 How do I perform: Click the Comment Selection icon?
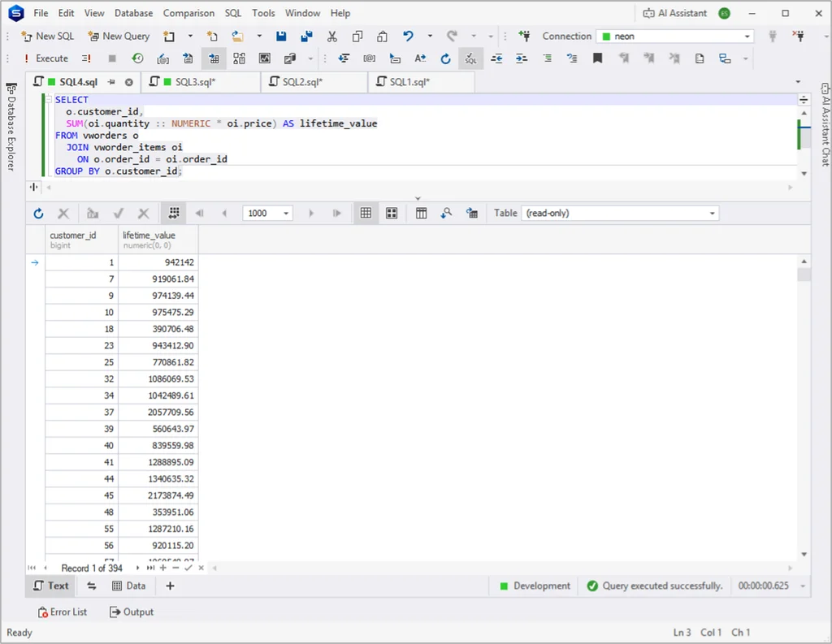(547, 58)
